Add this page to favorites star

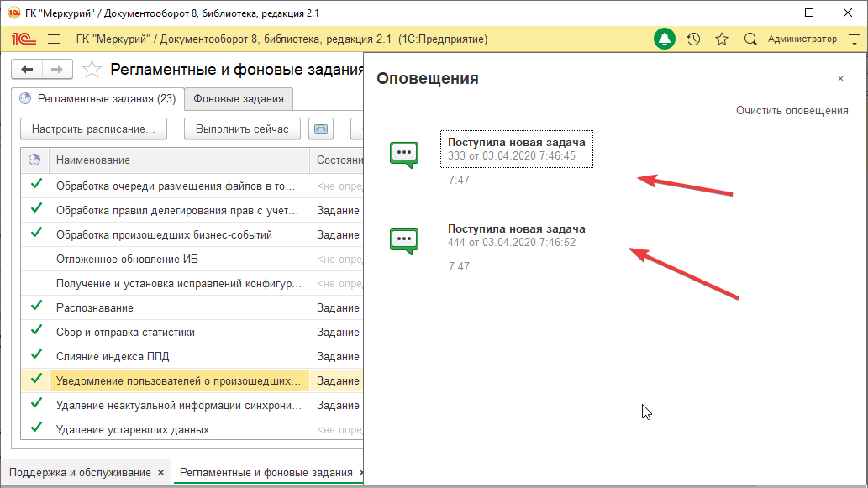92,69
